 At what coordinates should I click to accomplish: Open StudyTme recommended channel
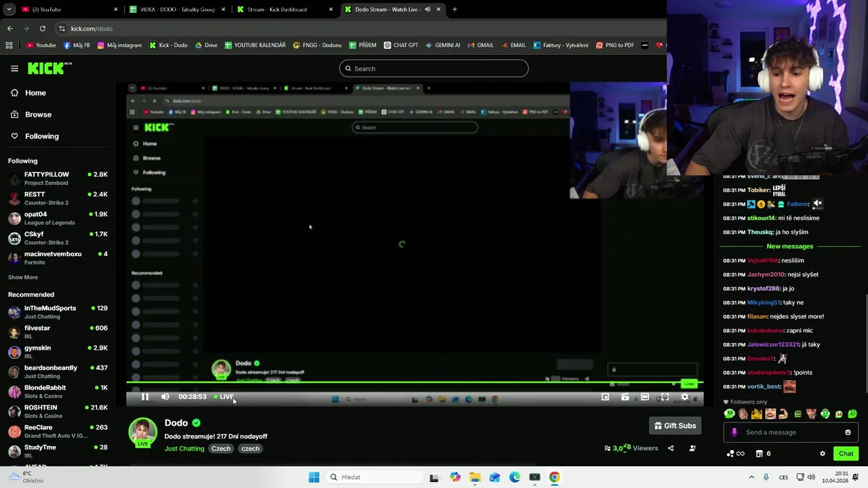pos(58,451)
